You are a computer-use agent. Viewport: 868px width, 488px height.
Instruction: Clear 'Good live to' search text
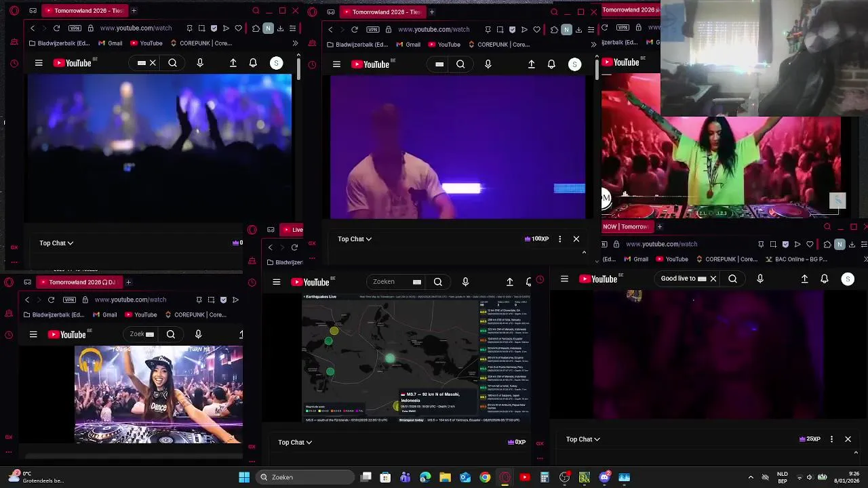(x=713, y=279)
